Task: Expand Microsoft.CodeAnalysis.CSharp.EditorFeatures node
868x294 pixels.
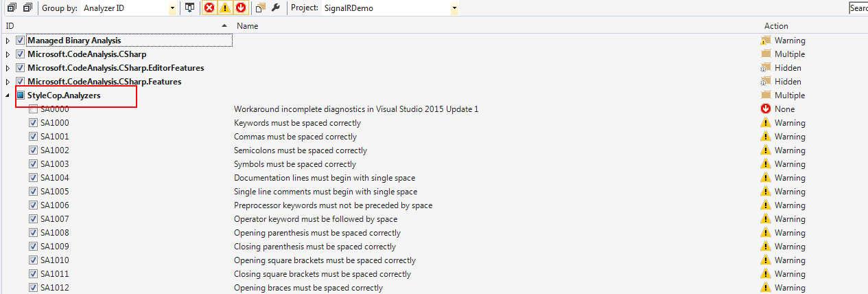Action: (8, 68)
